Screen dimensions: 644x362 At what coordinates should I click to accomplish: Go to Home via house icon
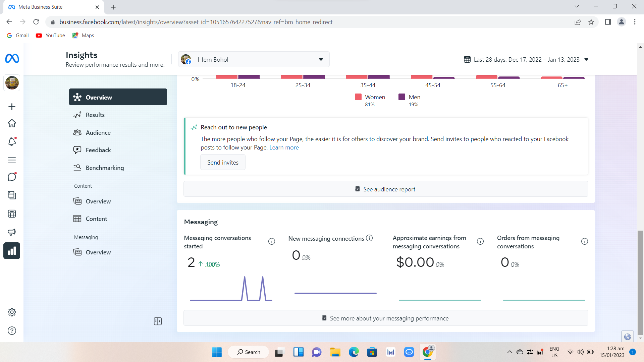coord(12,123)
